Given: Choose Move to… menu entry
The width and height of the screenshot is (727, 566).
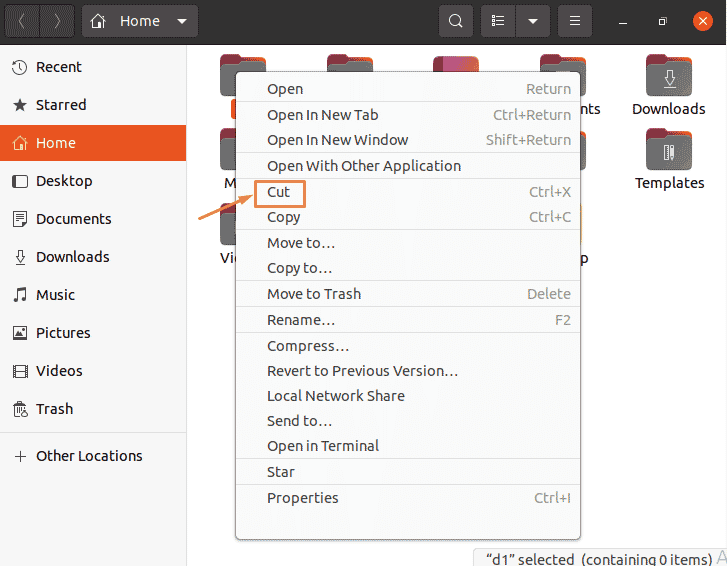Looking at the screenshot, I should click(x=408, y=243).
